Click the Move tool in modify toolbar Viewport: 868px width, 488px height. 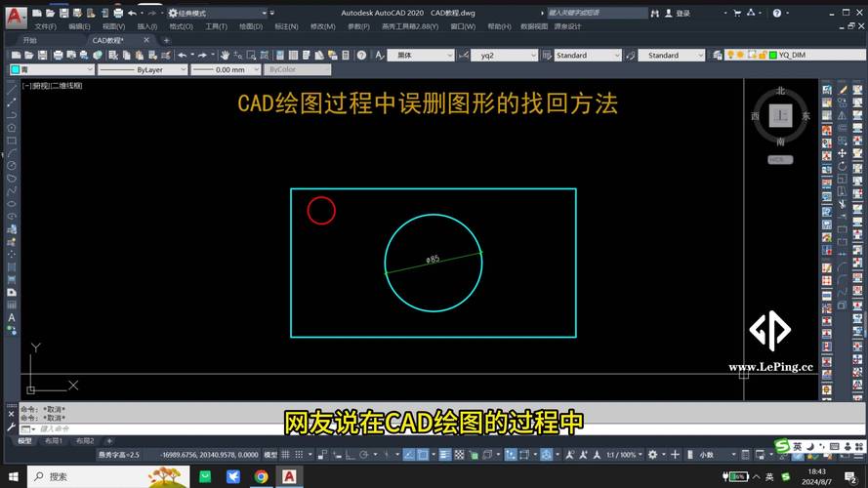click(842, 153)
